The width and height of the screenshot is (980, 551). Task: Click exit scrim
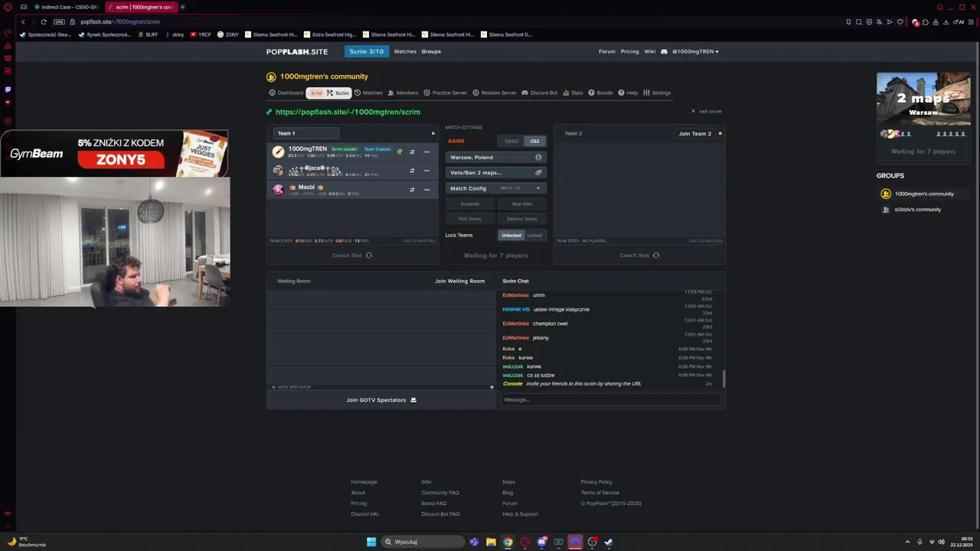coord(707,112)
